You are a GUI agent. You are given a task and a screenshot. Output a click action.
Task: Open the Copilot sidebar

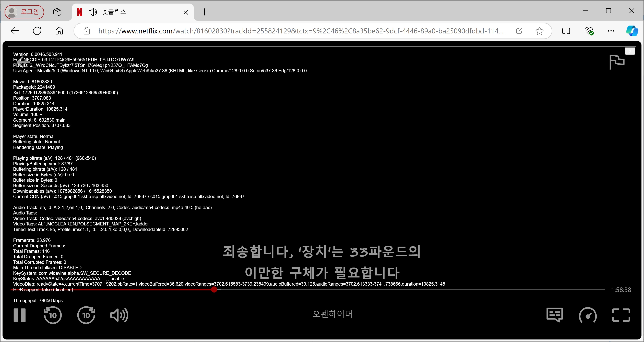click(632, 31)
